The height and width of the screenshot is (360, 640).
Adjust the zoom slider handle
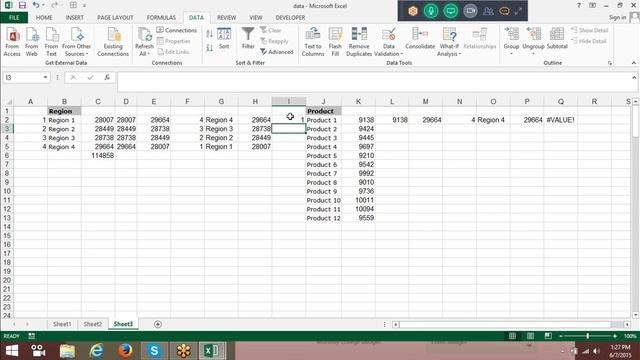[x=588, y=336]
